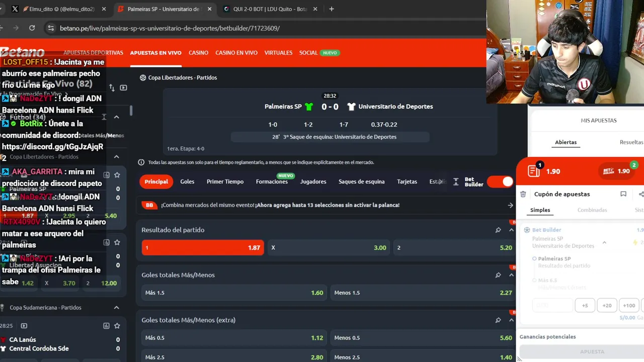Image resolution: width=644 pixels, height=362 pixels.
Task: Open Resueltas bets tab
Action: coord(631,142)
